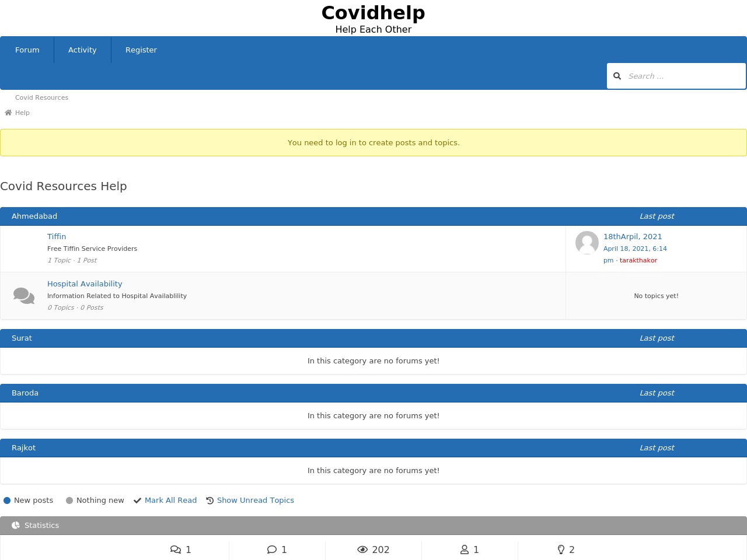This screenshot has width=747, height=560.
Task: Click the Hospital Availability forum speech-bubble icon
Action: pos(24,296)
